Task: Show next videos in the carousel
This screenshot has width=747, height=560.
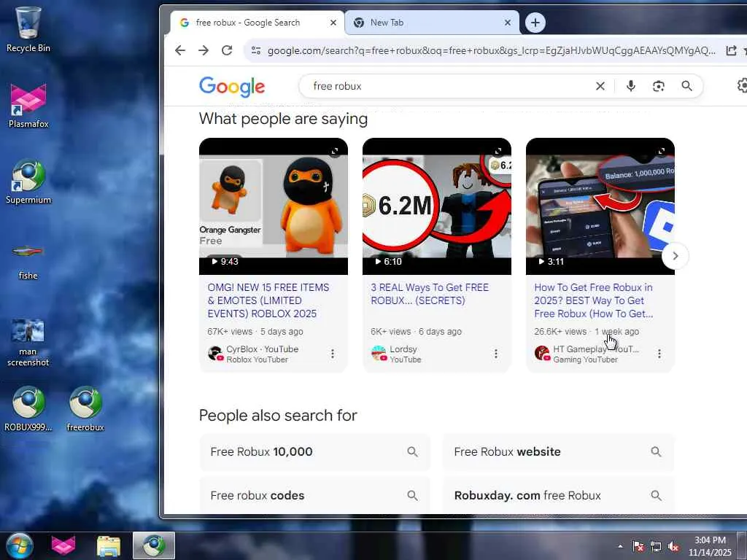Action: click(675, 256)
